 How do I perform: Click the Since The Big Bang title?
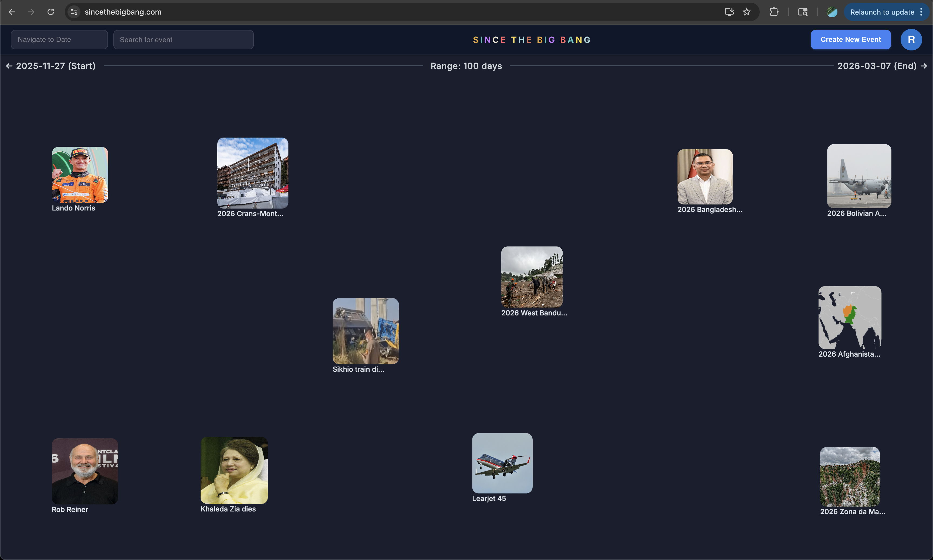pyautogui.click(x=532, y=40)
